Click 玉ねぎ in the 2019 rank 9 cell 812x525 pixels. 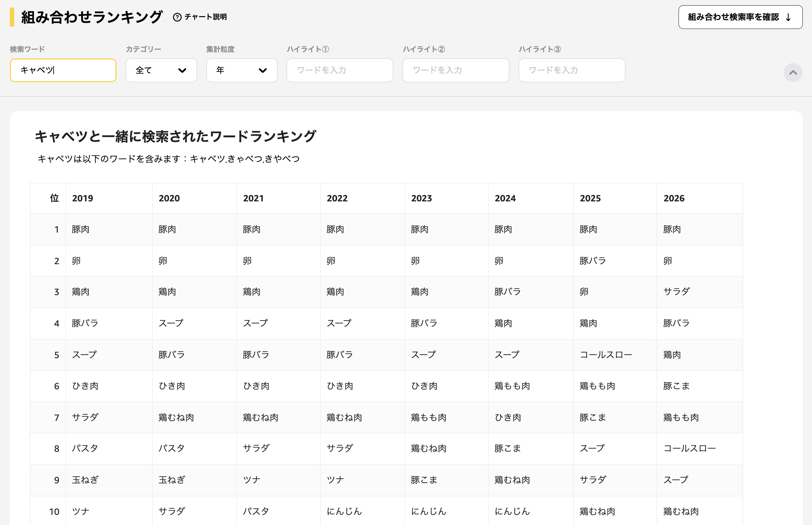click(85, 480)
